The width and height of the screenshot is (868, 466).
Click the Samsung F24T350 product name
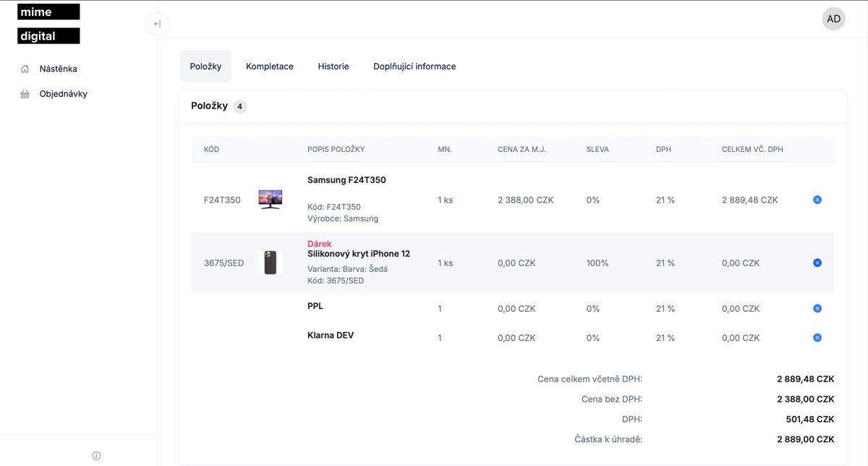coord(346,180)
